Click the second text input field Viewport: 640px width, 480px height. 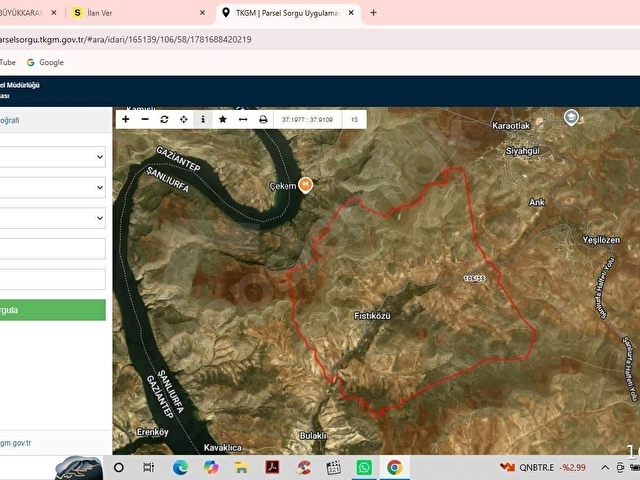click(52, 279)
